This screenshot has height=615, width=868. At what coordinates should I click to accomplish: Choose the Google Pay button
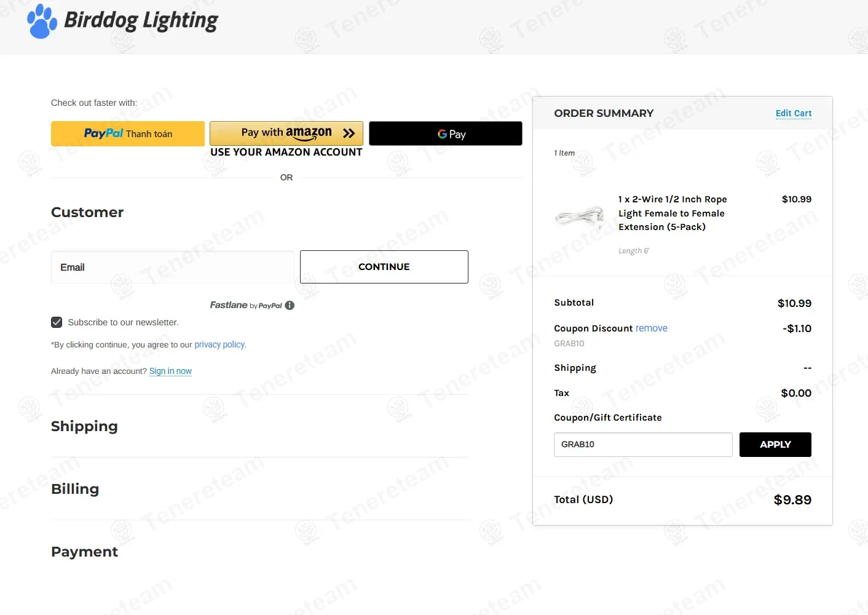445,133
